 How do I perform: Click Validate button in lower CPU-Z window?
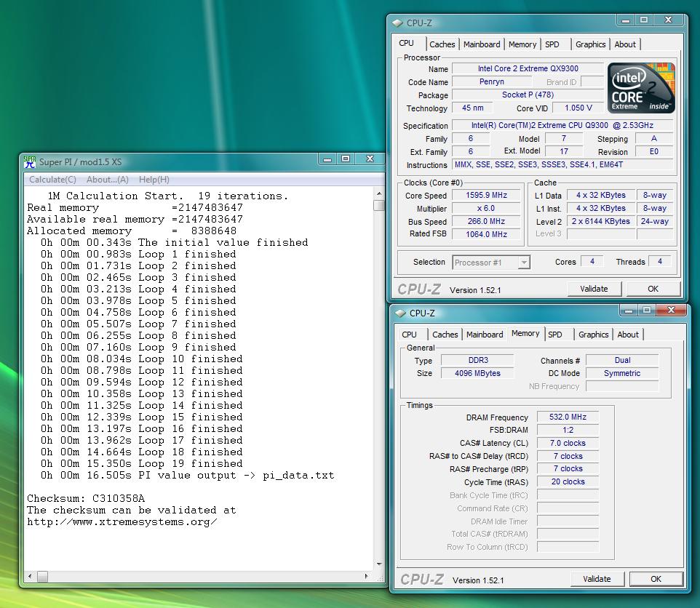(x=597, y=579)
